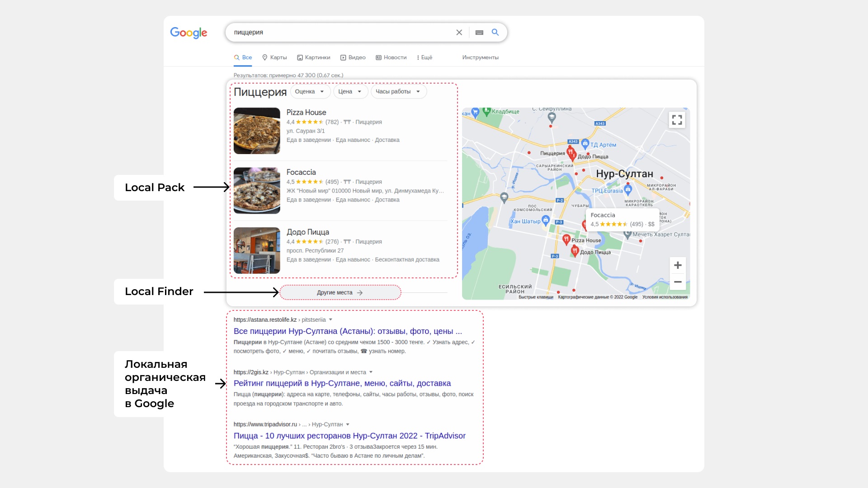Expand options arrow next to astana.restolife.kz
Screen dimensions: 868x488
(330, 319)
